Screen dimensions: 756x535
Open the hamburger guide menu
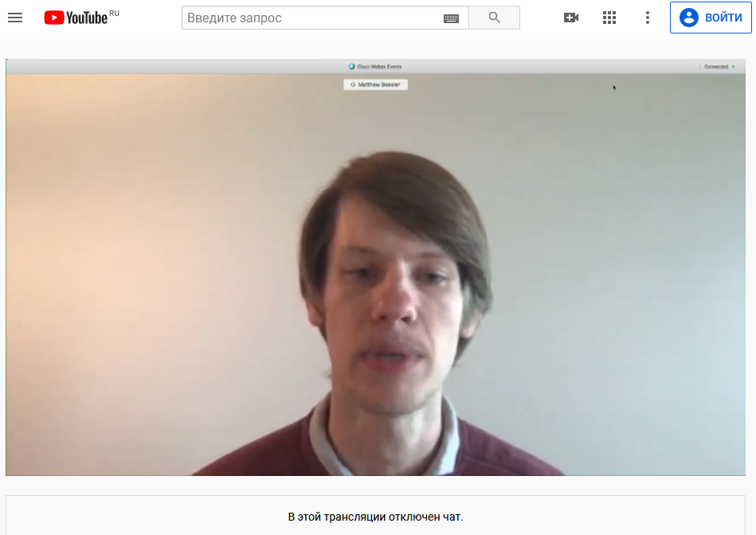tap(15, 18)
